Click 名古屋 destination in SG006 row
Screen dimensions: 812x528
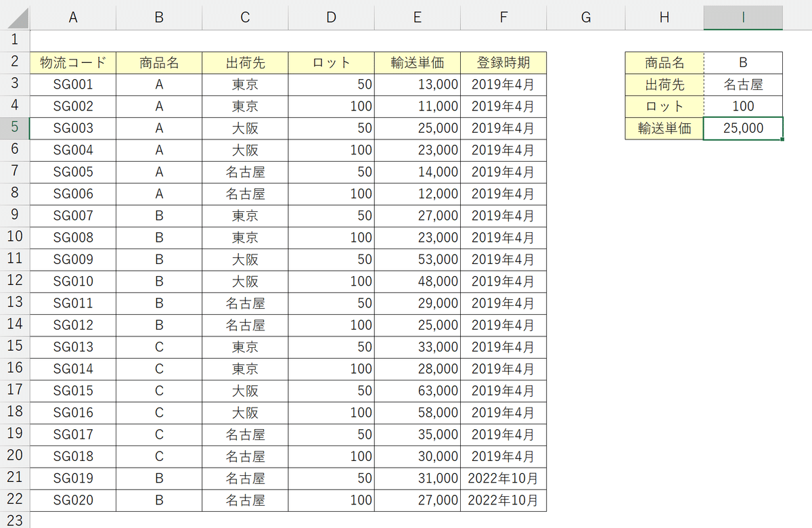(245, 194)
